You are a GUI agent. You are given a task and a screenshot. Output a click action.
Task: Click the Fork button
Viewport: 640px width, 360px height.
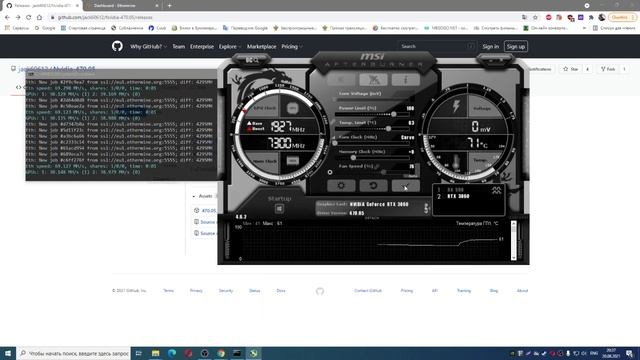608,69
